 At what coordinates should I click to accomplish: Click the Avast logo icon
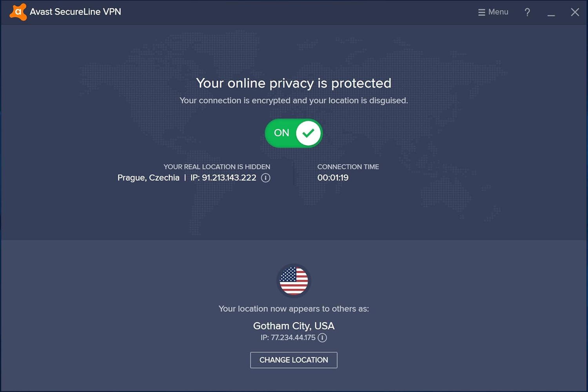click(x=18, y=12)
